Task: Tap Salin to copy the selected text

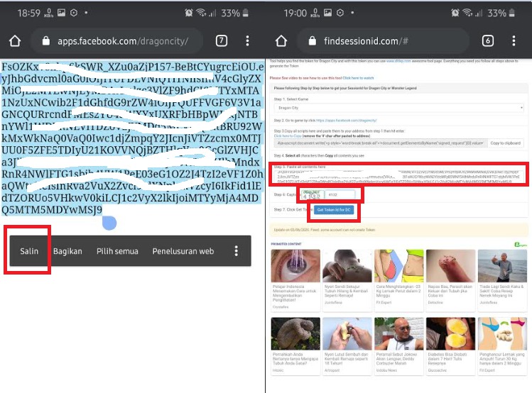Action: 29,251
